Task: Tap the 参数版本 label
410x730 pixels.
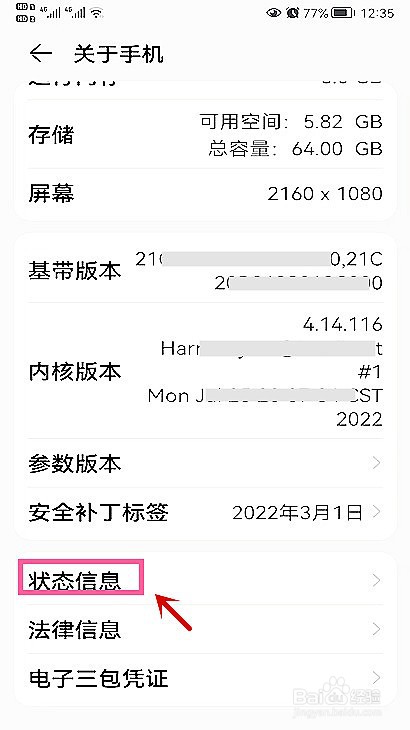Action: (x=75, y=464)
